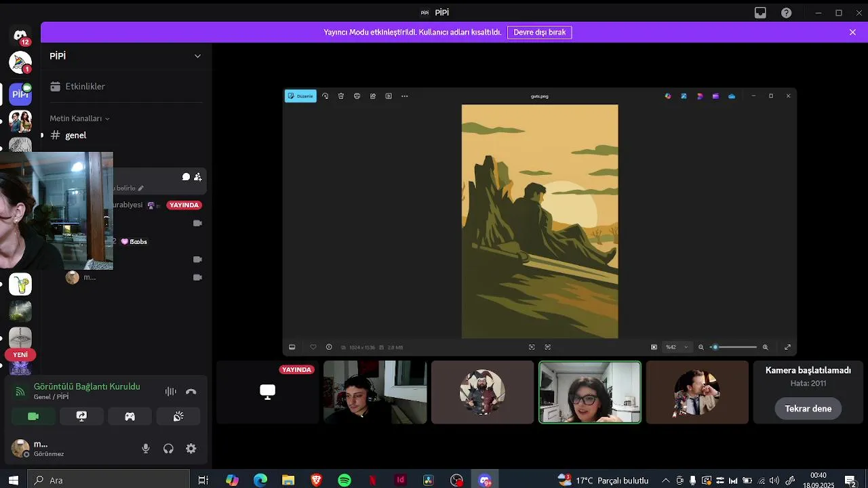Screen dimensions: 868x488
Task: Print the image from Photos toolbar
Action: tap(357, 96)
